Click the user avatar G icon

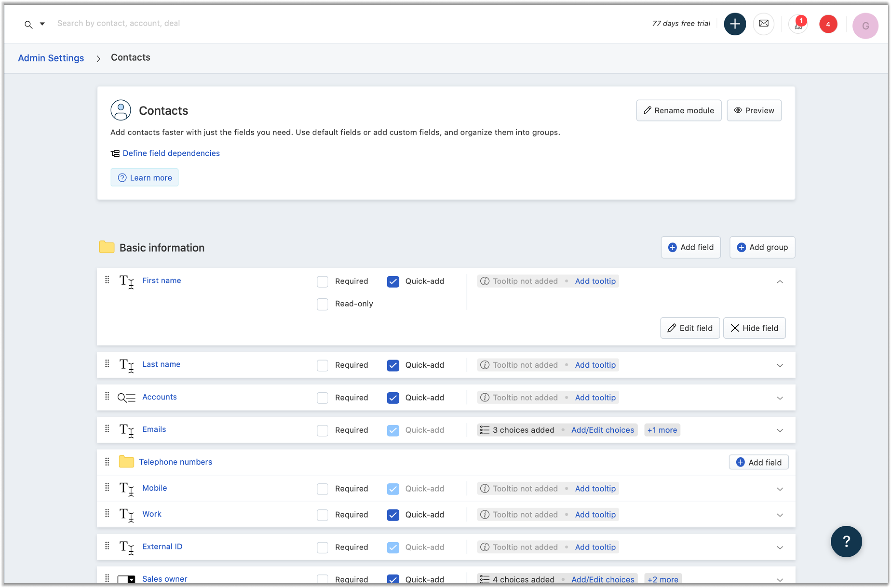click(x=865, y=26)
